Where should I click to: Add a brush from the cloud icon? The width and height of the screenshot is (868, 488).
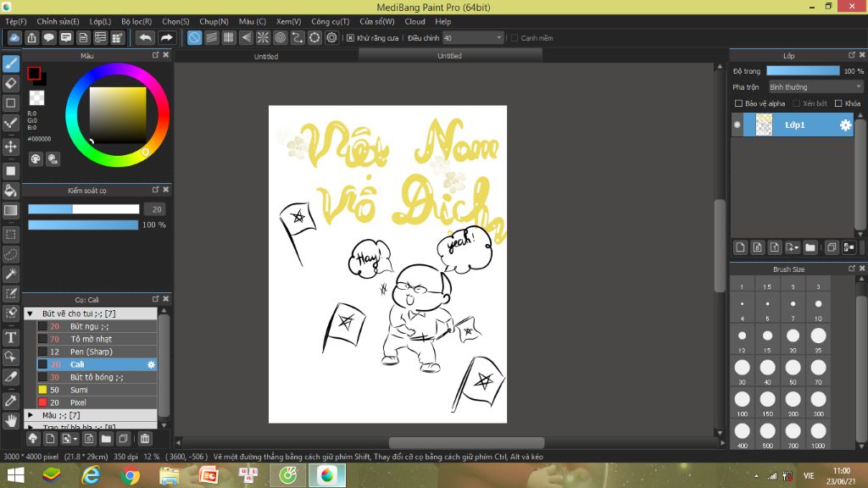point(33,439)
